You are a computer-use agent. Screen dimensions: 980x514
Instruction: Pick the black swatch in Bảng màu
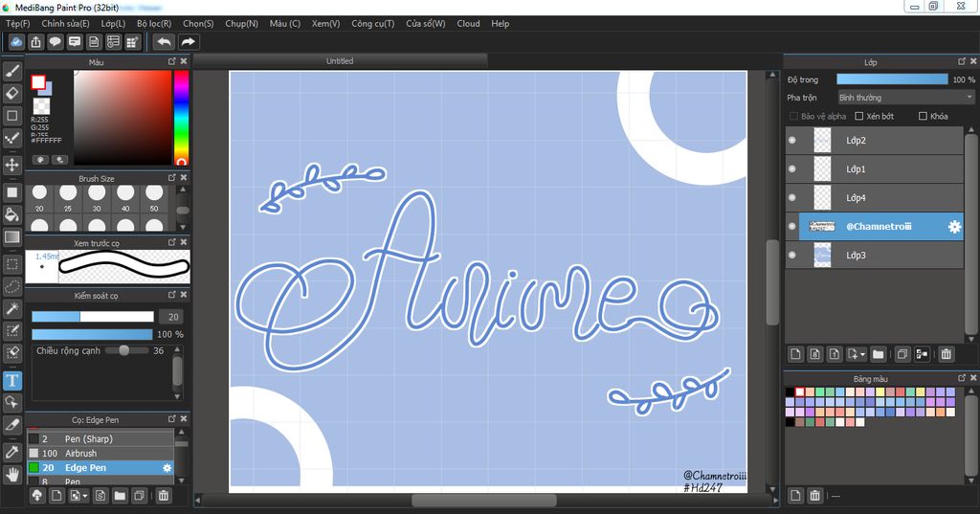click(790, 392)
